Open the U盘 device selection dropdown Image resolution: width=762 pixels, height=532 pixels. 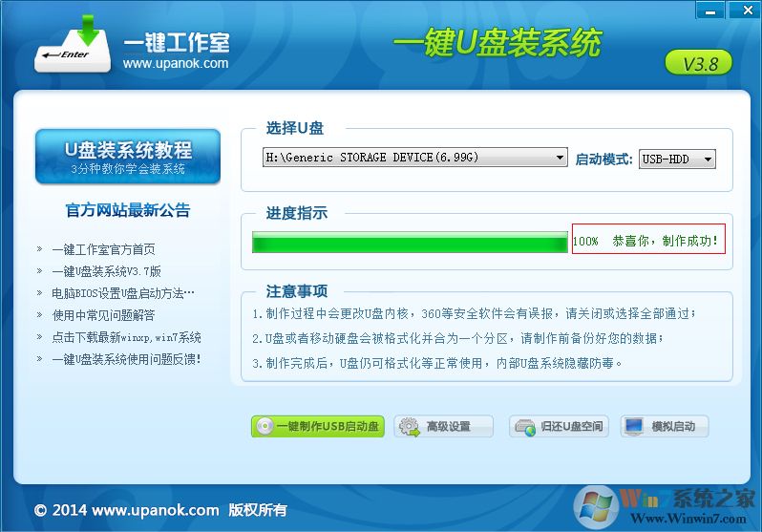pos(415,157)
